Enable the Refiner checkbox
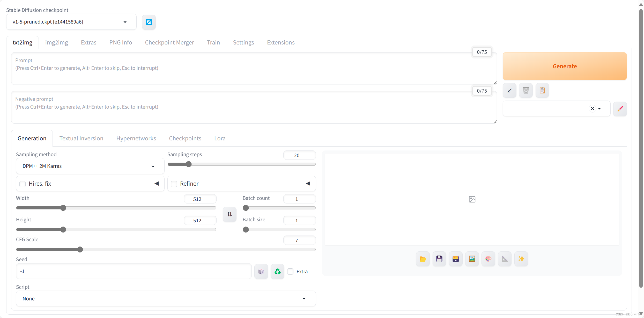 coord(174,184)
